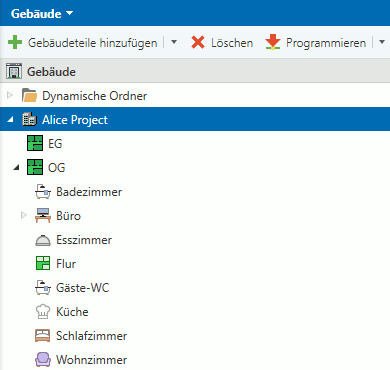390x370 pixels.
Task: Click the Badezimmer bathtub icon
Action: (43, 192)
